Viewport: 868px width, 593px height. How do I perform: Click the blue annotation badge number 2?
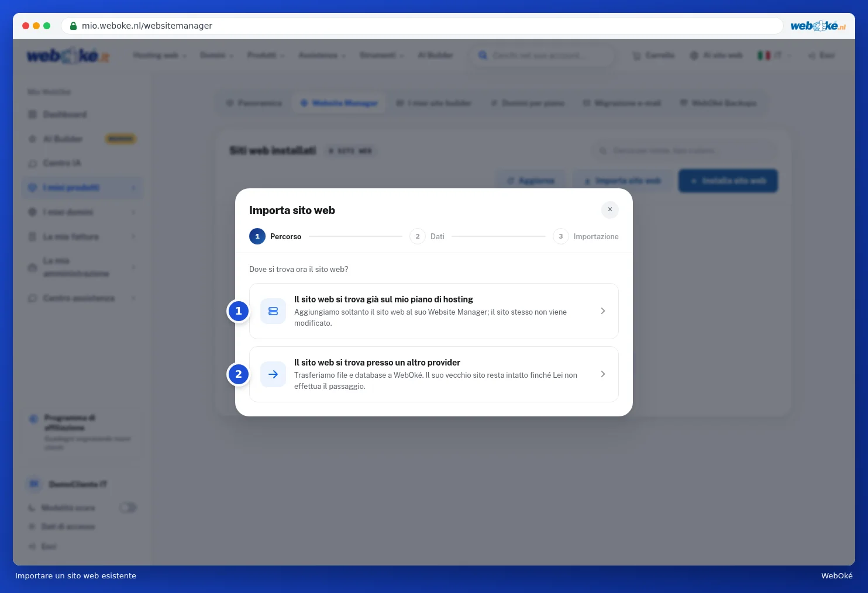click(x=238, y=374)
